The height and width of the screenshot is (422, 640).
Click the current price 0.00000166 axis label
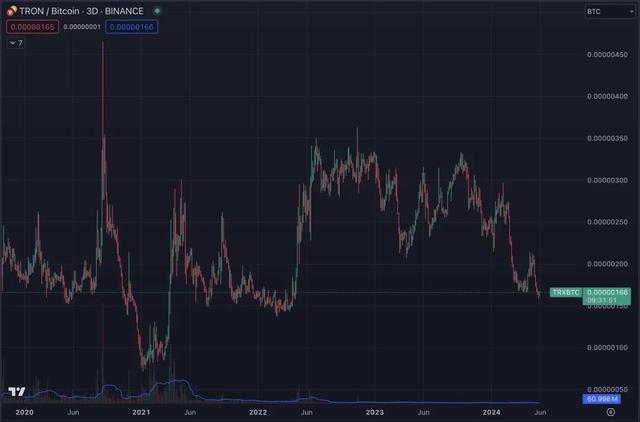[607, 292]
